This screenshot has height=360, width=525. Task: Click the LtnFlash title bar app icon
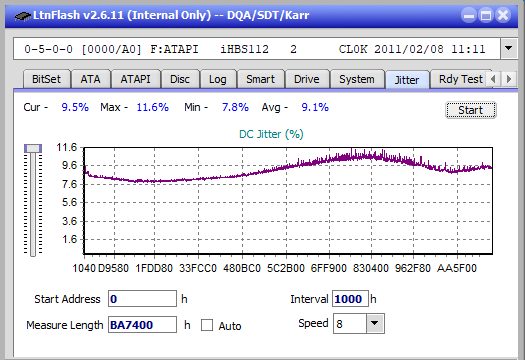tap(23, 15)
